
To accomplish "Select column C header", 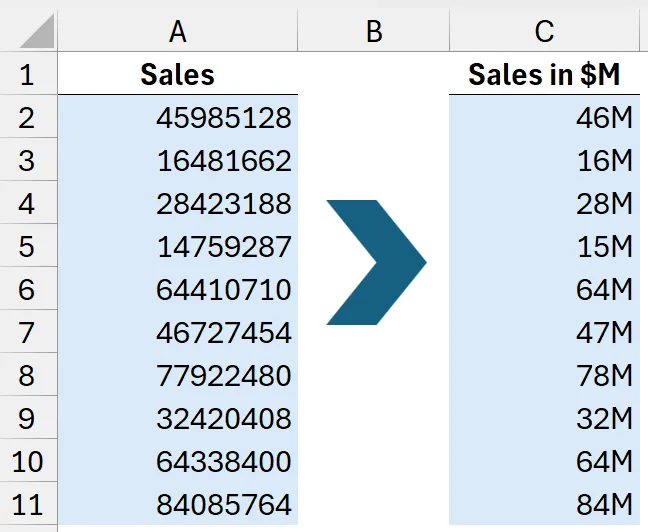I will point(544,31).
